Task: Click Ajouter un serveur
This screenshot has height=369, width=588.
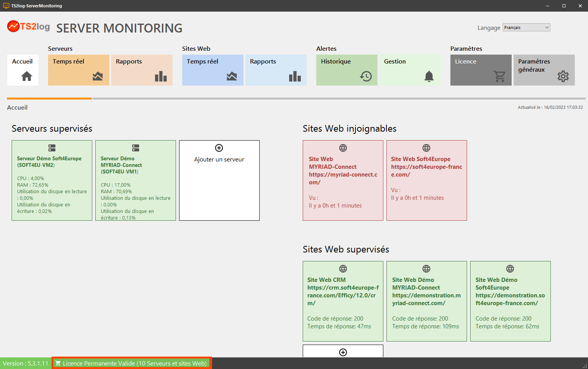Action: point(219,180)
